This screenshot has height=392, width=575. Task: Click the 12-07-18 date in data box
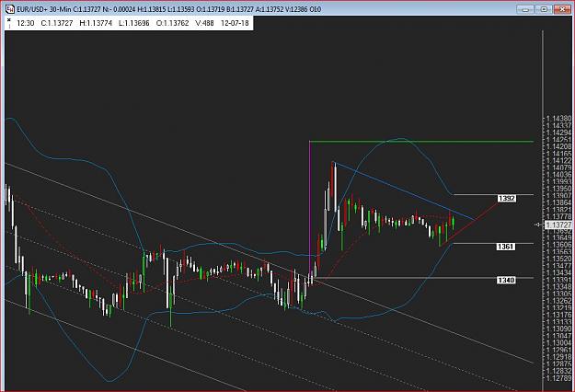click(x=235, y=23)
